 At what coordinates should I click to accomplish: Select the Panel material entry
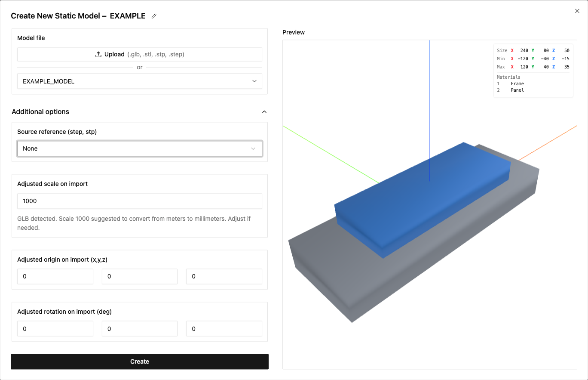coord(517,90)
